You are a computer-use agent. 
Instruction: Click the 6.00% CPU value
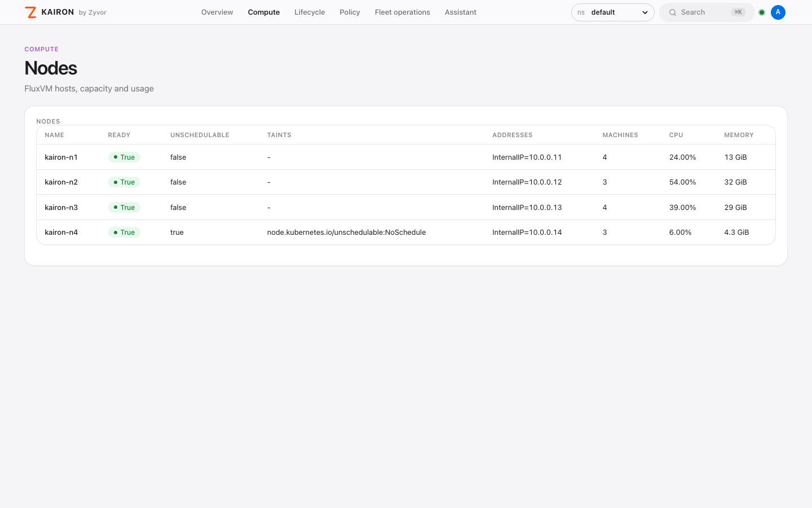tap(680, 232)
